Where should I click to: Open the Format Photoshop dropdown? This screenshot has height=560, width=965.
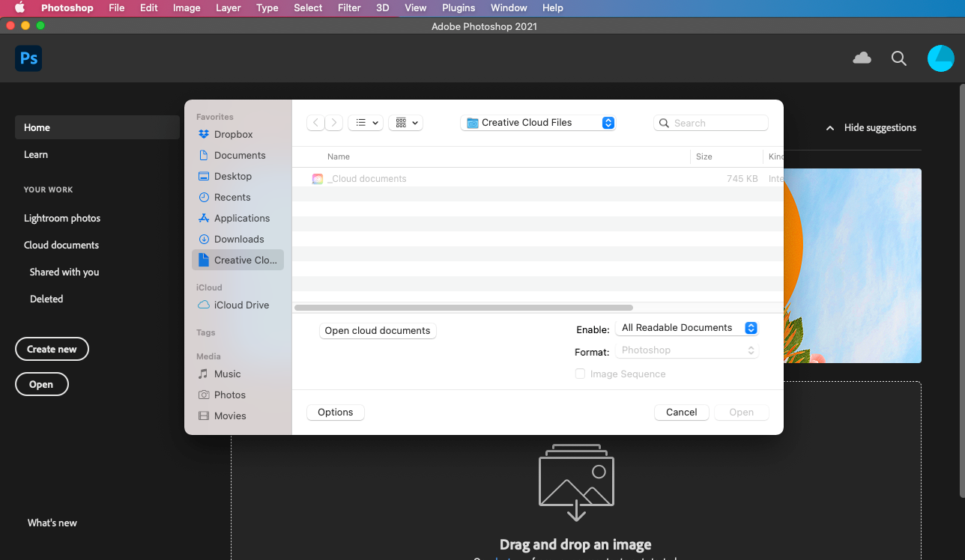[x=687, y=350]
